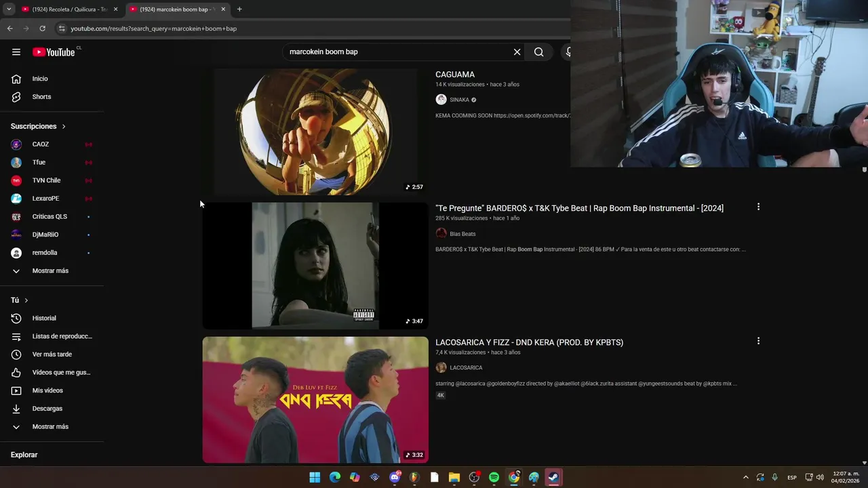Screen dimensions: 868x488
Task: Open the YouTube hamburger guide menu
Action: (16, 52)
